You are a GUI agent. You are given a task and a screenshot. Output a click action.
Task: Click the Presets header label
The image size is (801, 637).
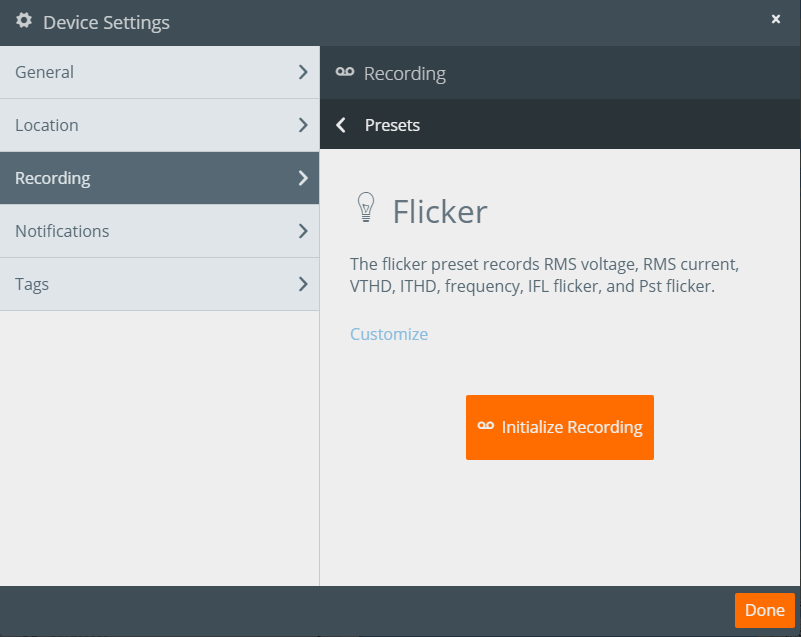(392, 126)
